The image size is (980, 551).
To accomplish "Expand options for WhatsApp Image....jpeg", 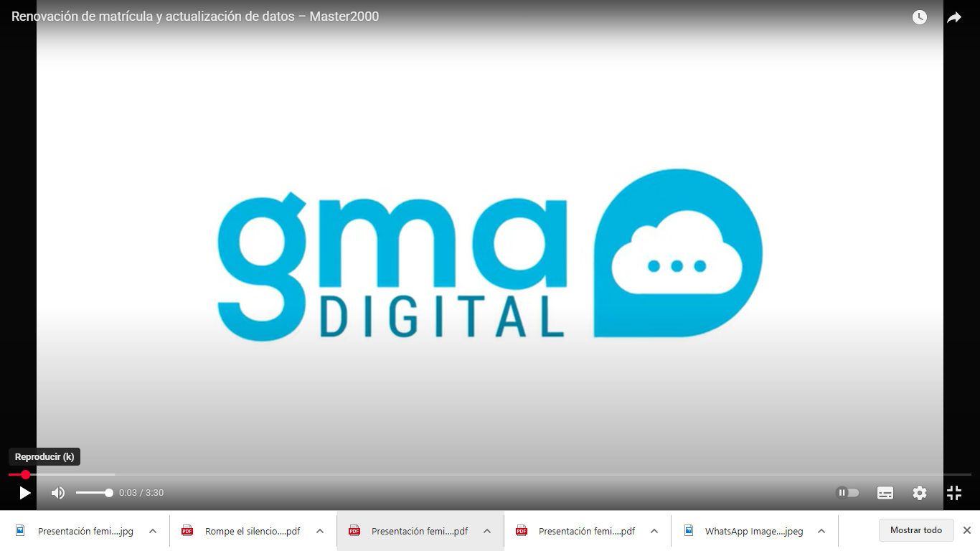I will coord(821,531).
